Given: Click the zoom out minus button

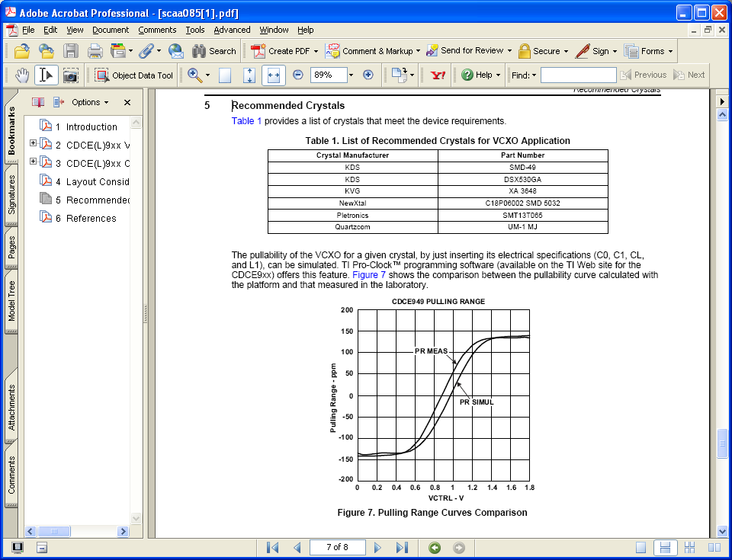Looking at the screenshot, I should [298, 75].
